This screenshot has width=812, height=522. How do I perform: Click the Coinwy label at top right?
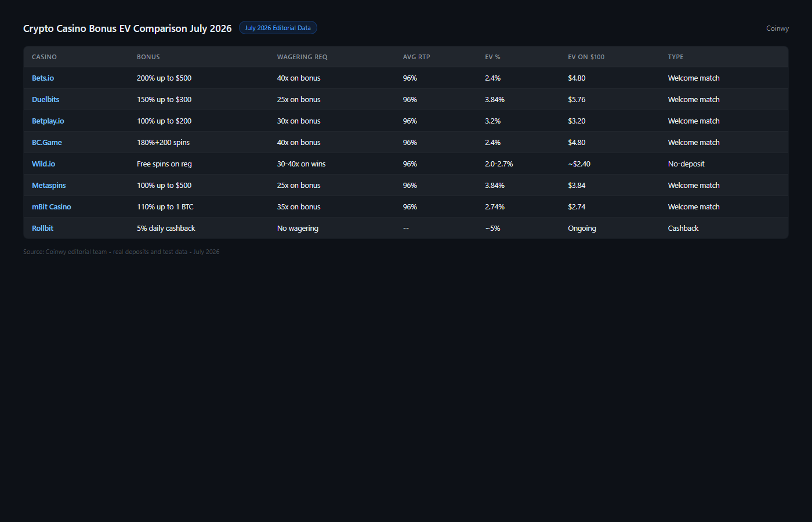coord(777,28)
